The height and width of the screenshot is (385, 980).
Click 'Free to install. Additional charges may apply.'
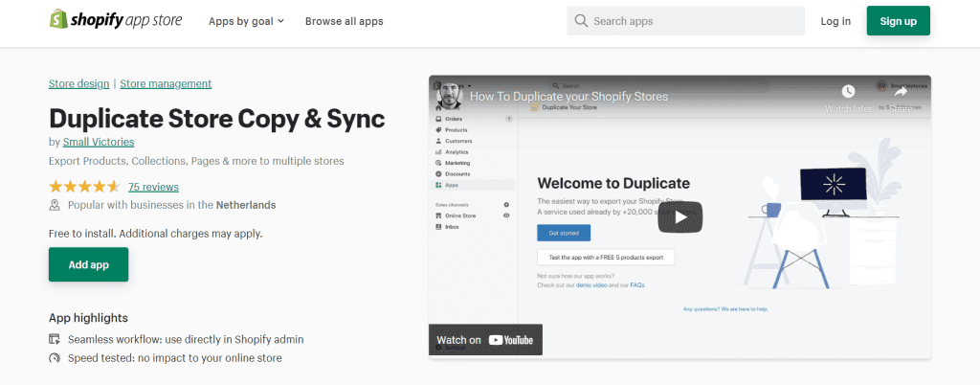click(x=156, y=234)
